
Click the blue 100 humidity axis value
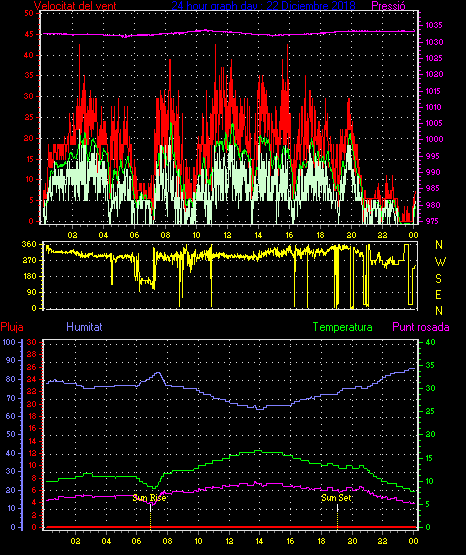point(9,342)
